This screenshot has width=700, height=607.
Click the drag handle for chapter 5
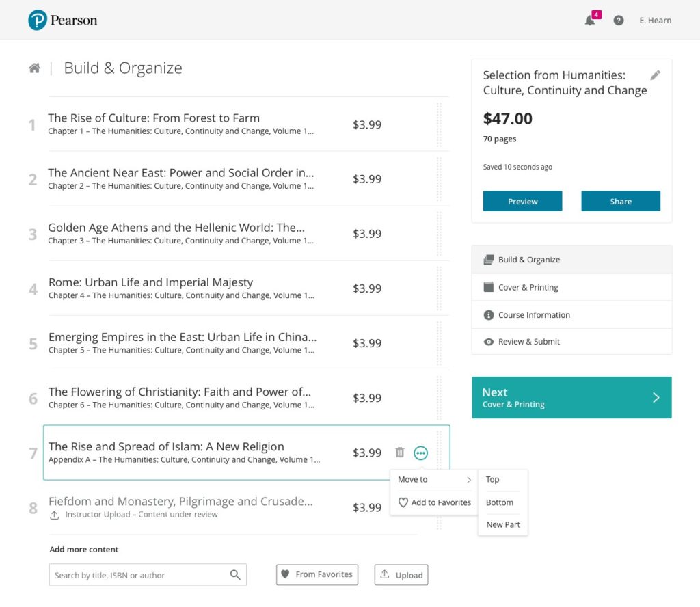click(x=440, y=343)
